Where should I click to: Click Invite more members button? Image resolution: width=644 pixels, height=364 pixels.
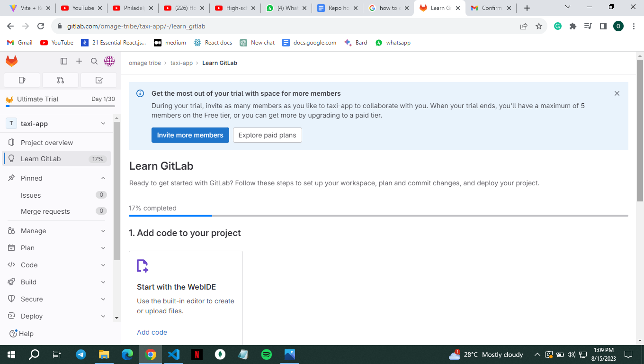pos(190,135)
